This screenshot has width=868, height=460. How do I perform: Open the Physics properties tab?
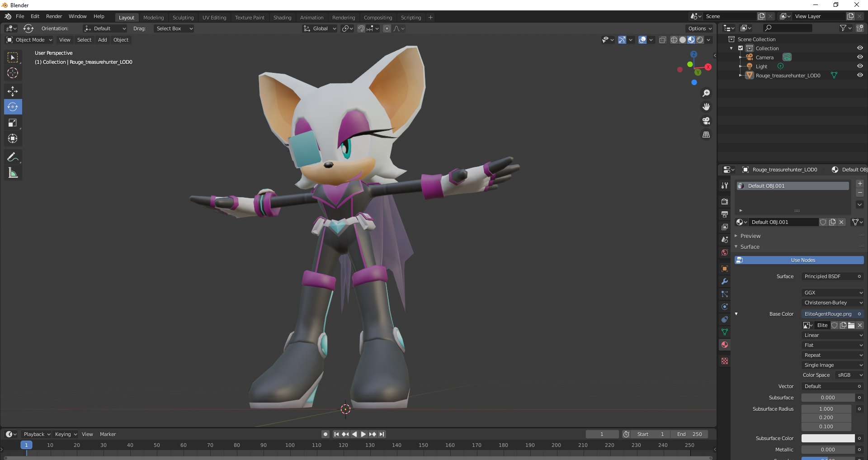[725, 307]
